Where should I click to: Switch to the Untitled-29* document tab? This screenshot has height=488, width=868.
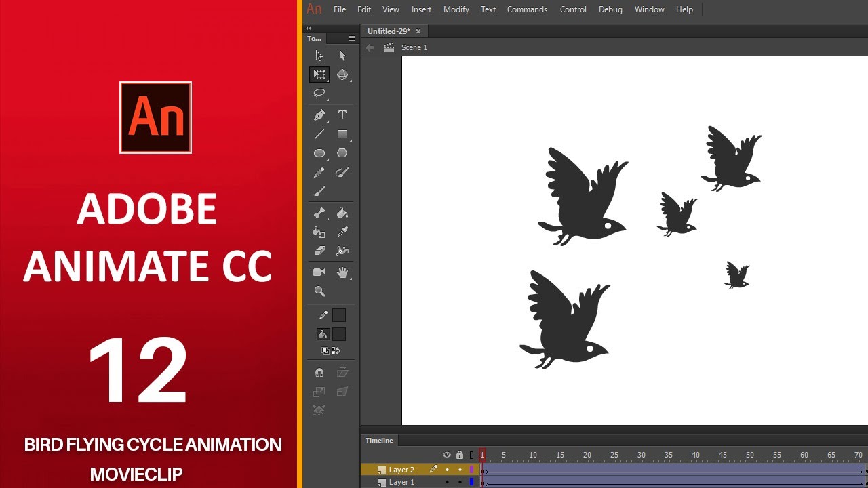pos(389,31)
